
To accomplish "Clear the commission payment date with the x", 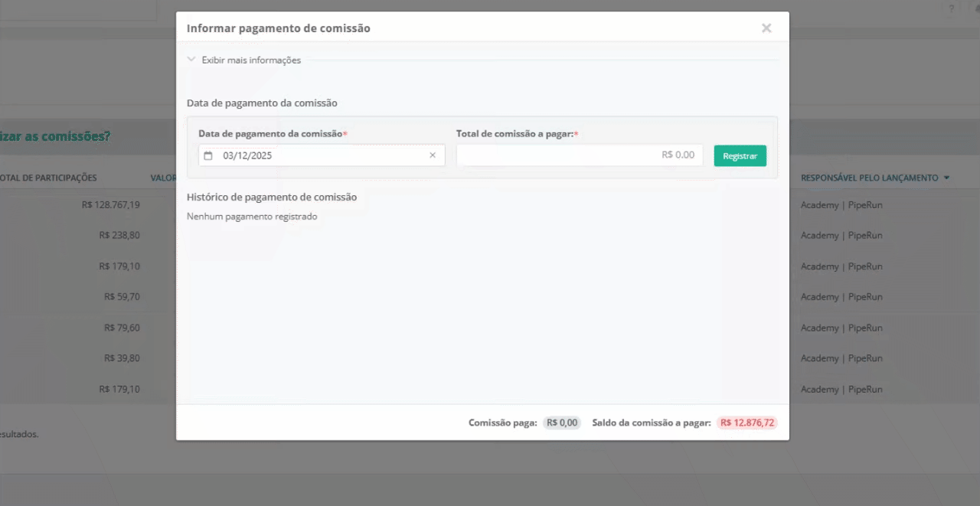I will [x=432, y=155].
